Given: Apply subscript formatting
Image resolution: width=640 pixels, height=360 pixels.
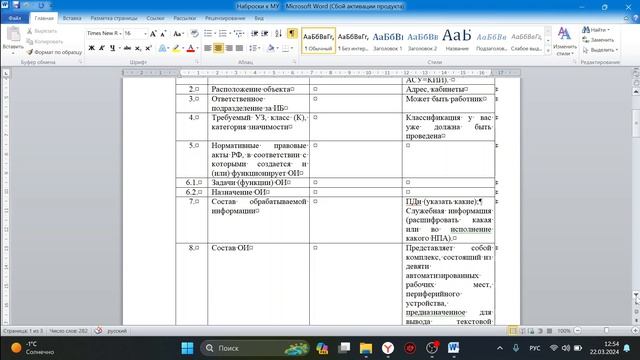Looking at the screenshot, I should [138, 49].
